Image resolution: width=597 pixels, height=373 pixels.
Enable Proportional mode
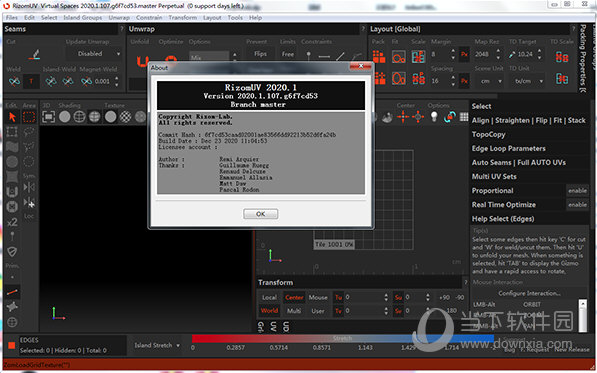pos(577,191)
